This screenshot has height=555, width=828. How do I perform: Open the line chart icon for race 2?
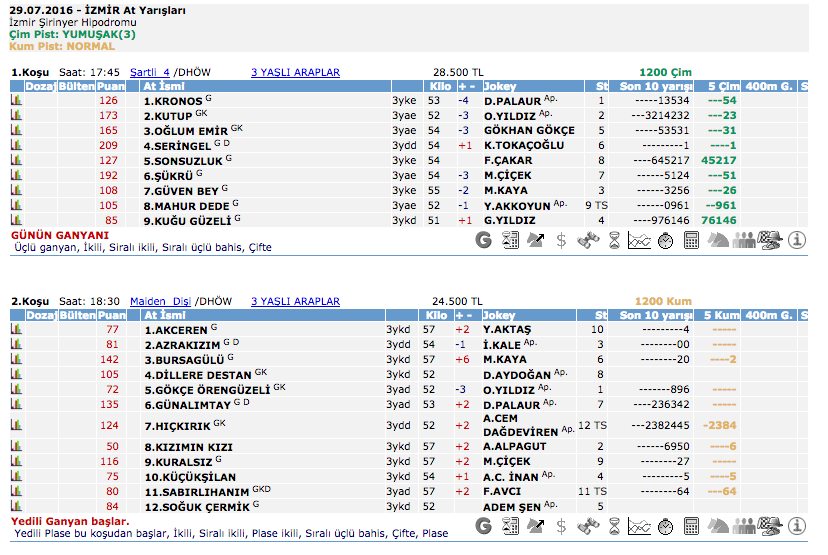point(640,526)
